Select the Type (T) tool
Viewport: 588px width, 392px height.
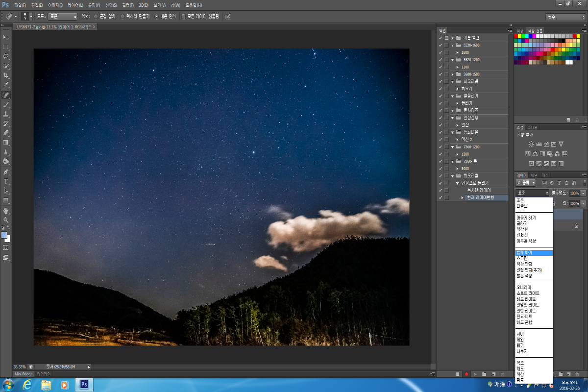click(6, 181)
